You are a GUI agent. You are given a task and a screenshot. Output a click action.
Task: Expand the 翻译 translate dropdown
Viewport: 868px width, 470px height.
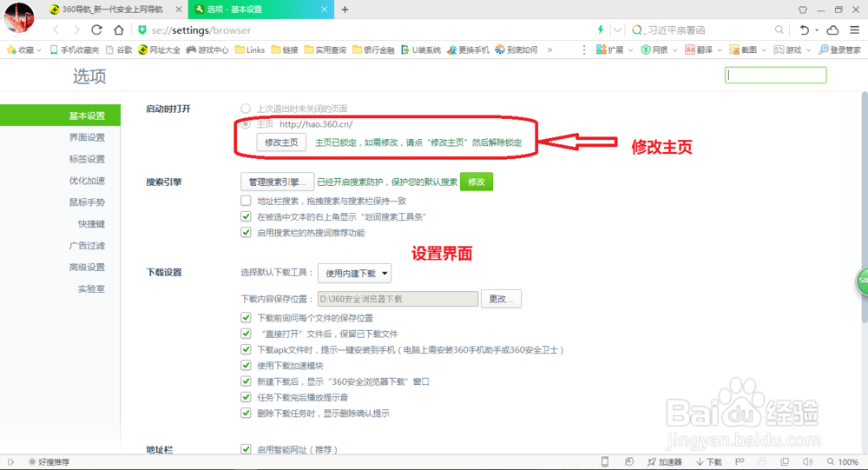click(719, 50)
